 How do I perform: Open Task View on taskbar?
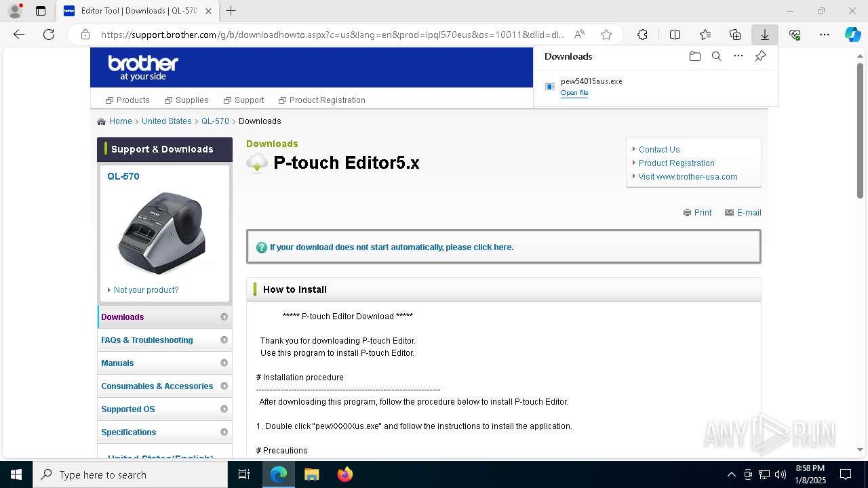point(244,474)
